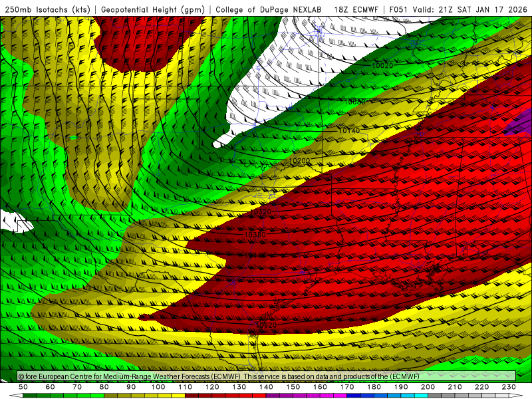The image size is (532, 399).
Task: Pick the bright magenta swatch ending at 170
Action: coord(340,396)
